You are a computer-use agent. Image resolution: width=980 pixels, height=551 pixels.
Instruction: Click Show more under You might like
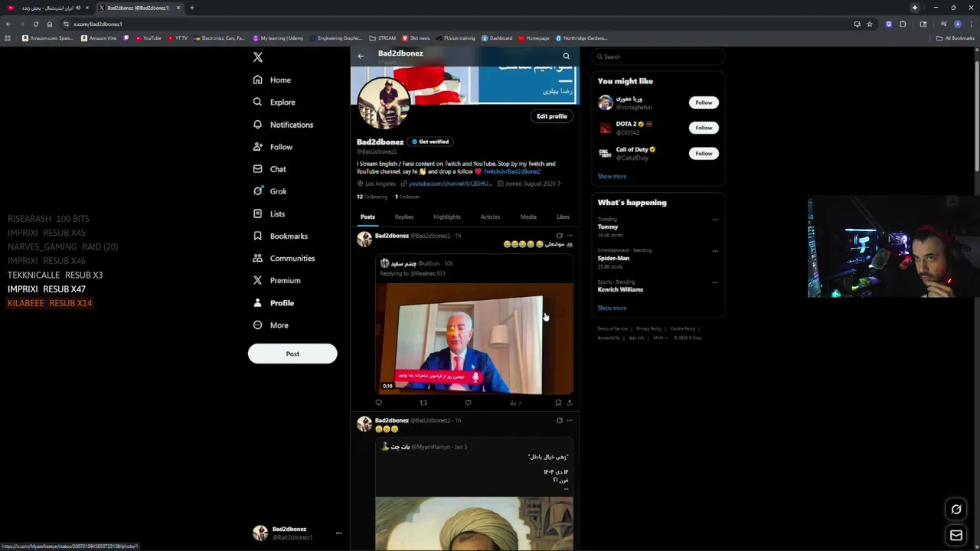612,176
